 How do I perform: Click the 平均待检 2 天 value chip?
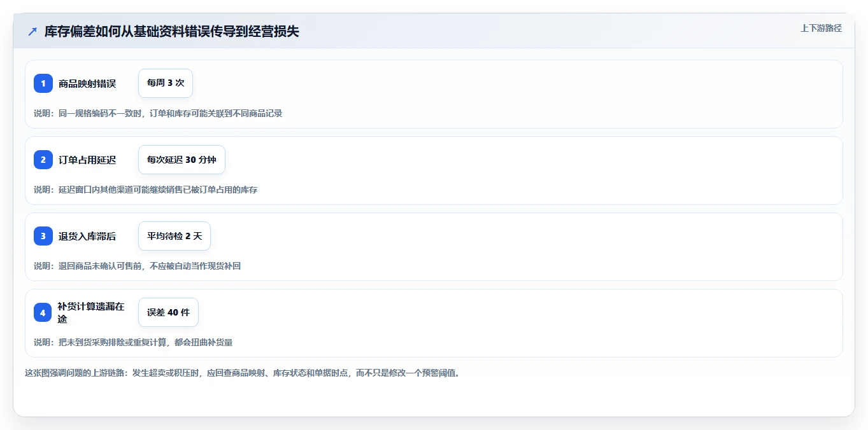[x=174, y=236]
